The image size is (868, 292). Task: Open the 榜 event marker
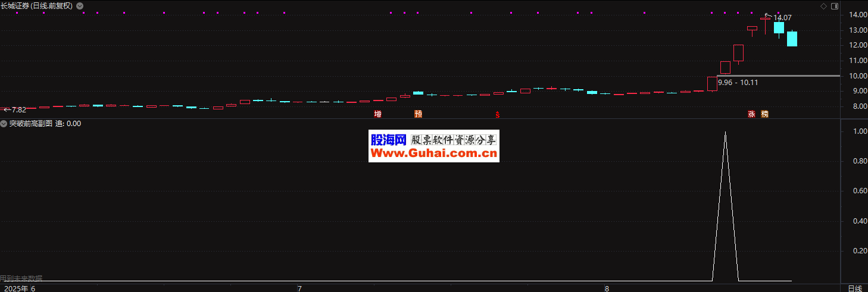(x=764, y=114)
